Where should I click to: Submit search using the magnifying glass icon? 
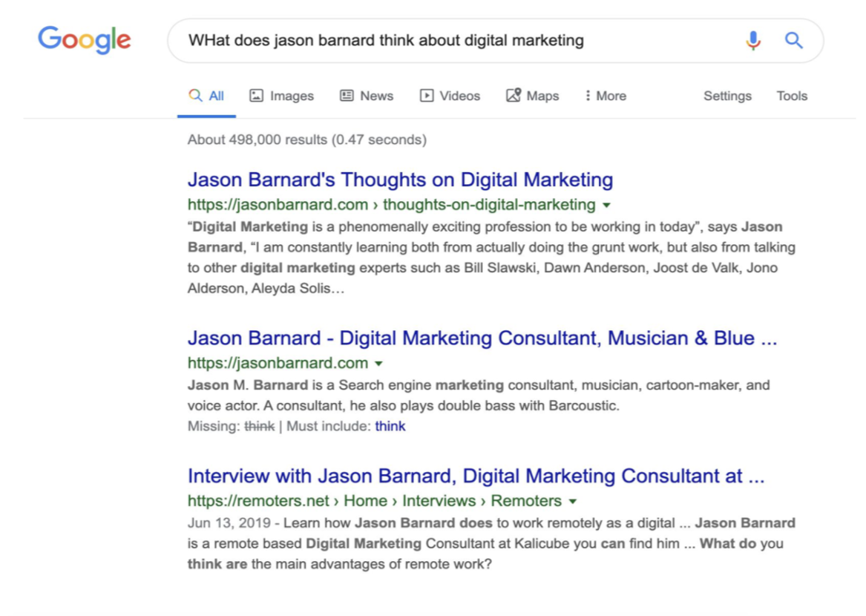[794, 40]
